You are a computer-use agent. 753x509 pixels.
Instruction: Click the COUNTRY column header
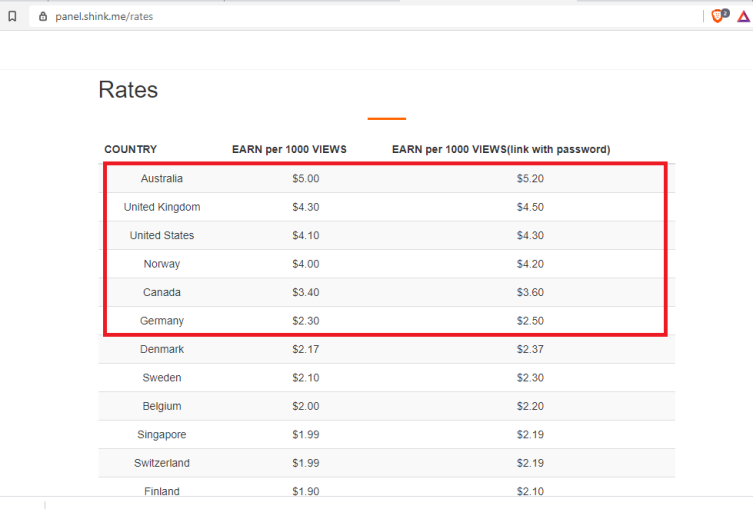click(131, 149)
